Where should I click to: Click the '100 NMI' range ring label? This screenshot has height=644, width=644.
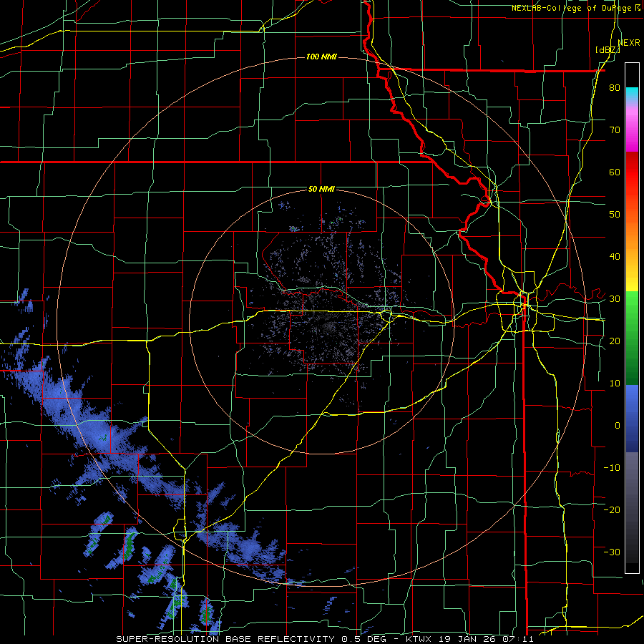click(321, 57)
